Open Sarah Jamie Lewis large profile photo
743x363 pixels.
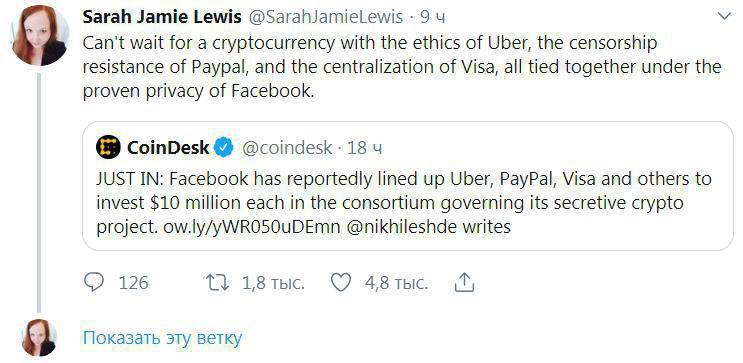[40, 35]
